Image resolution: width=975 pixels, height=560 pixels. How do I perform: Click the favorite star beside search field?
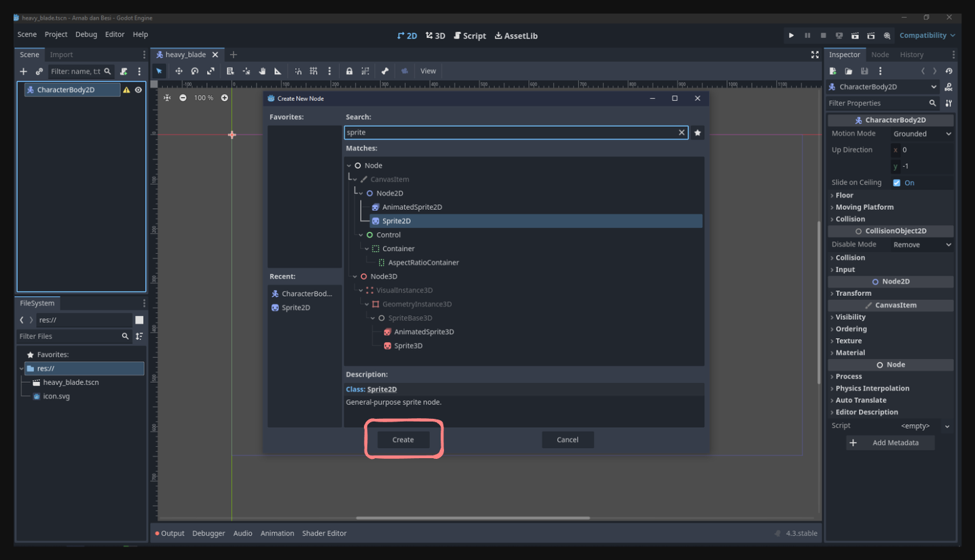[x=697, y=132]
